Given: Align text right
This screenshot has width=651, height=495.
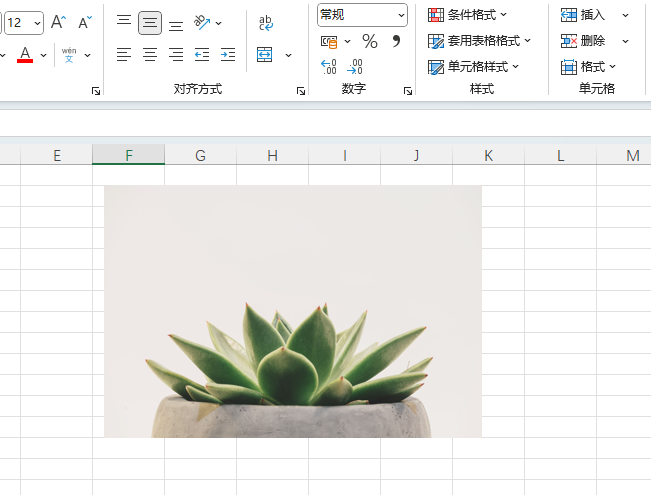Looking at the screenshot, I should 176,54.
